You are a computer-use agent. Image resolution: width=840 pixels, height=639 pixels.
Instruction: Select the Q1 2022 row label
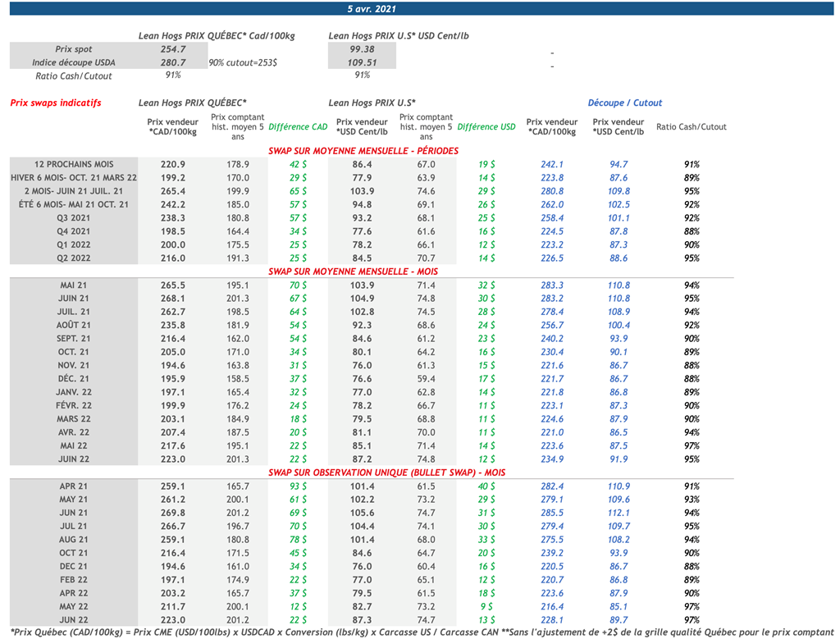pyautogui.click(x=74, y=244)
